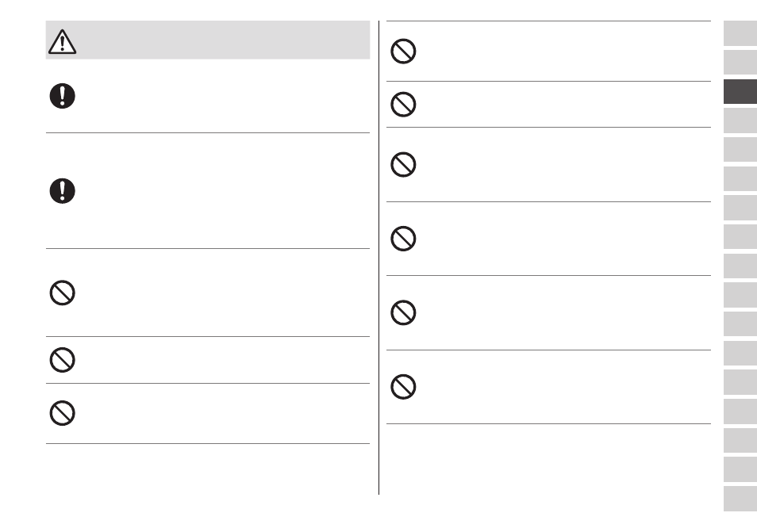757x532 pixels.
Task: Click the first black exclamation mark circle icon
Action: pos(62,96)
